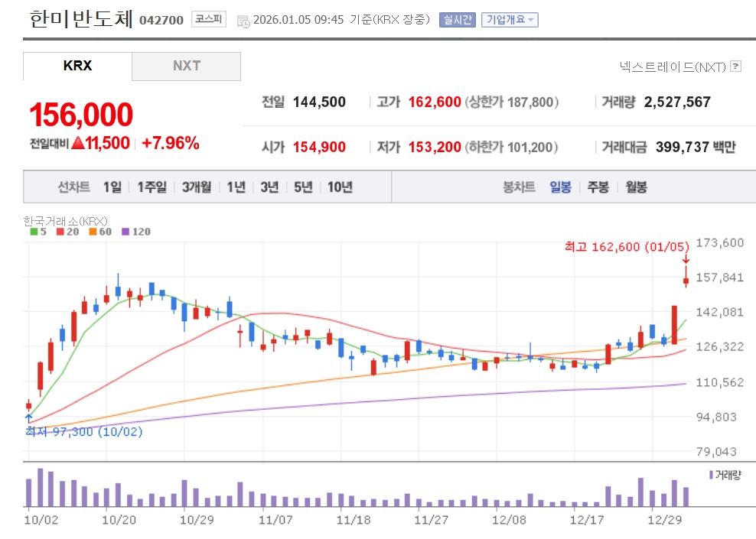Expand the 기업개요 dropdown

(510, 20)
